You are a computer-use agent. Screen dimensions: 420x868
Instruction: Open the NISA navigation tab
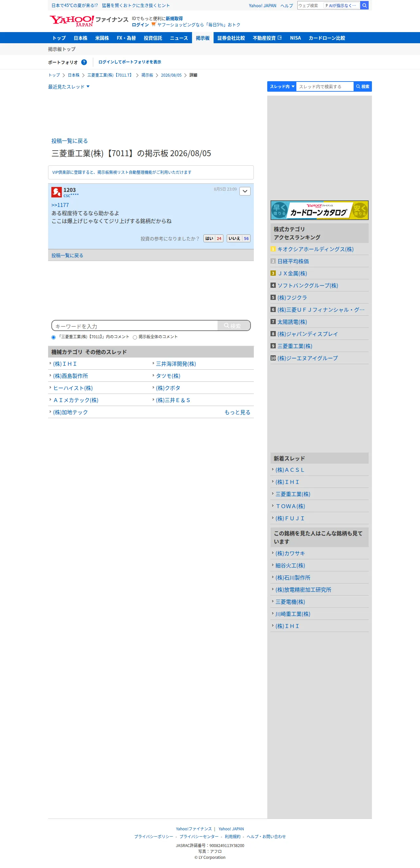tap(295, 38)
